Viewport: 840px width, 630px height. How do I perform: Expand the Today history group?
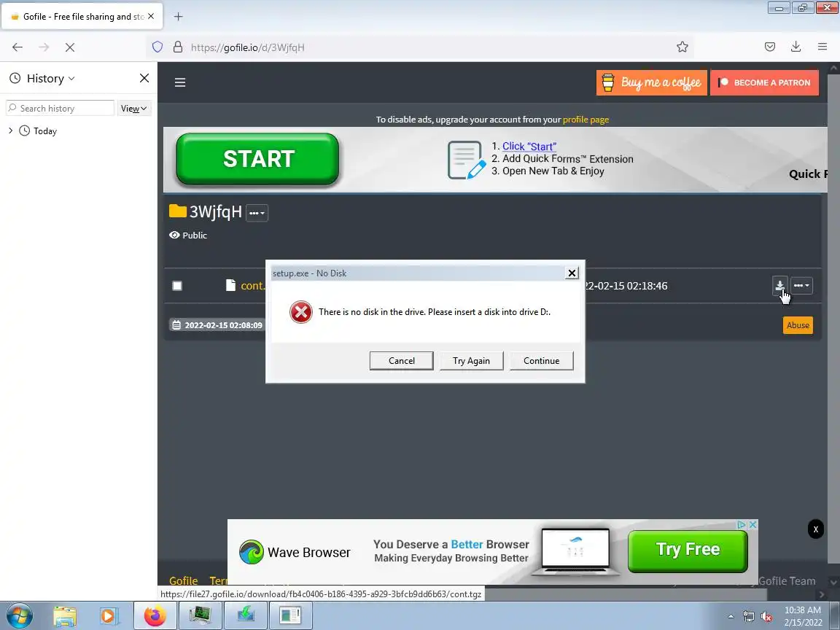click(11, 131)
